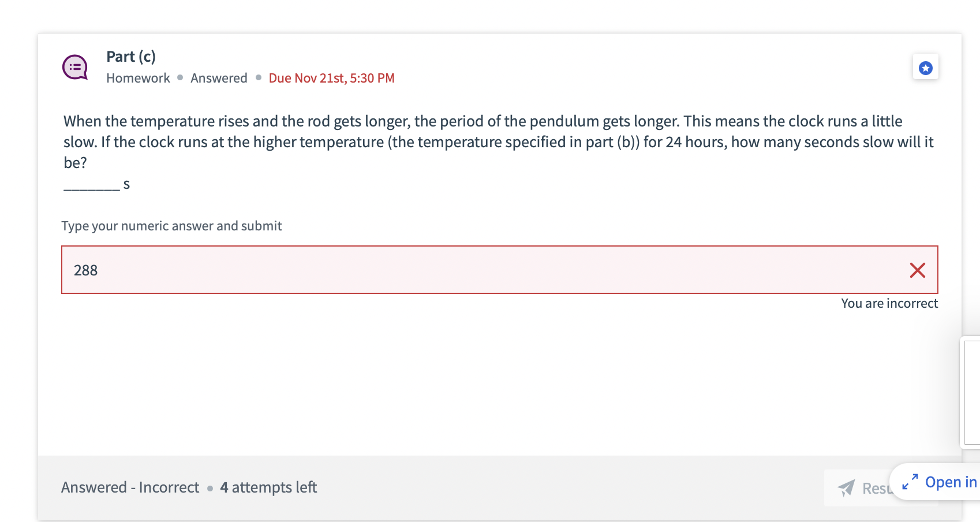Select the paper plane Resubmit icon
The height and width of the screenshot is (522, 980).
coord(846,488)
